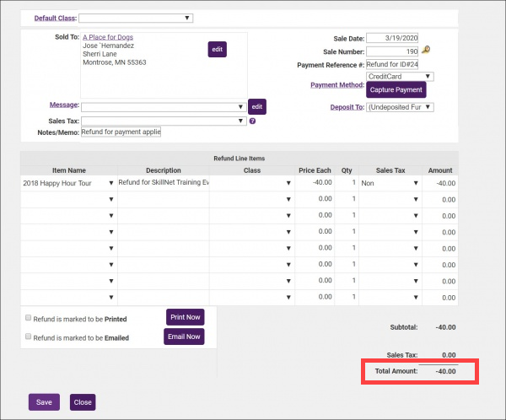Expand the Payment Method CreditCard dropdown
This screenshot has height=420, width=506.
pyautogui.click(x=401, y=76)
